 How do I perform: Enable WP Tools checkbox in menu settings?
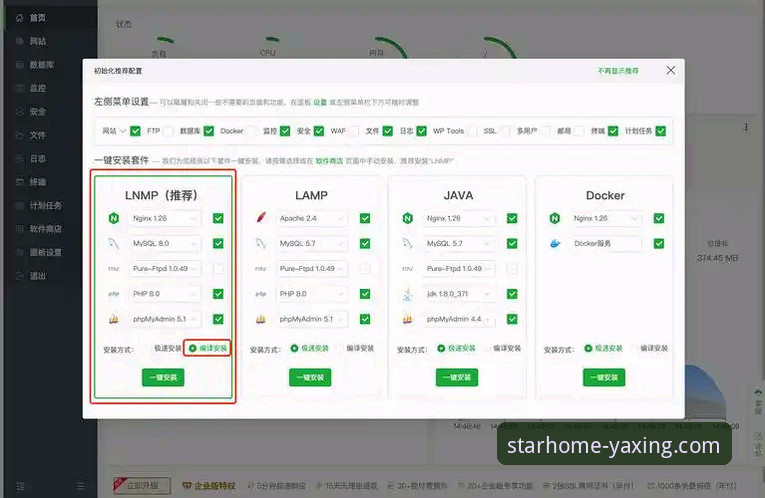(472, 131)
